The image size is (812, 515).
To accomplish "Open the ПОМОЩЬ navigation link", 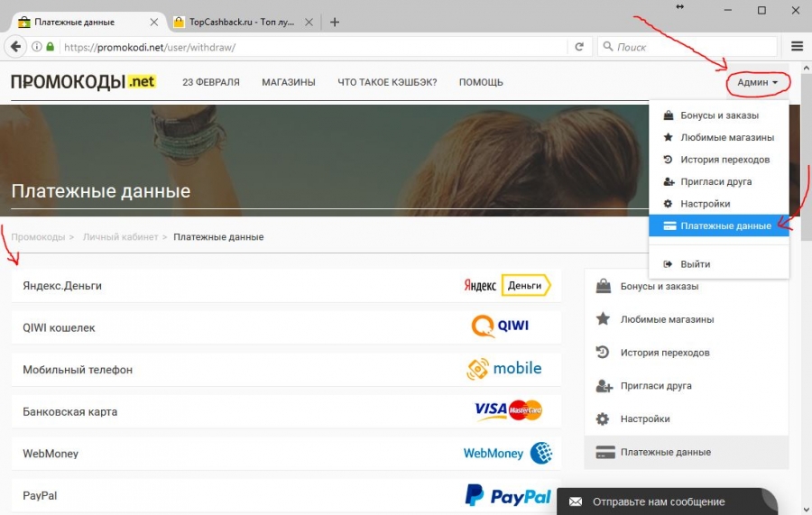I will tap(481, 82).
